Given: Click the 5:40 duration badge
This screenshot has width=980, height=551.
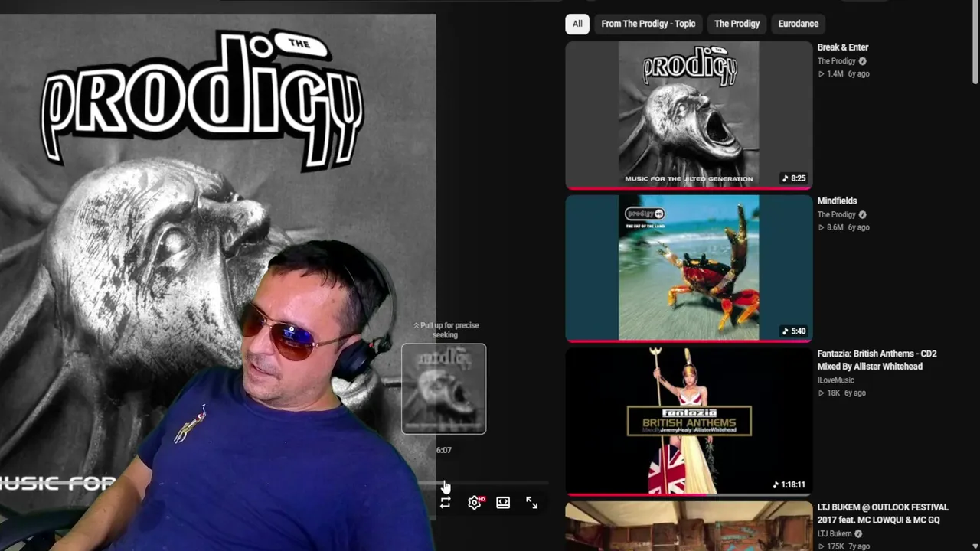Looking at the screenshot, I should (x=794, y=331).
